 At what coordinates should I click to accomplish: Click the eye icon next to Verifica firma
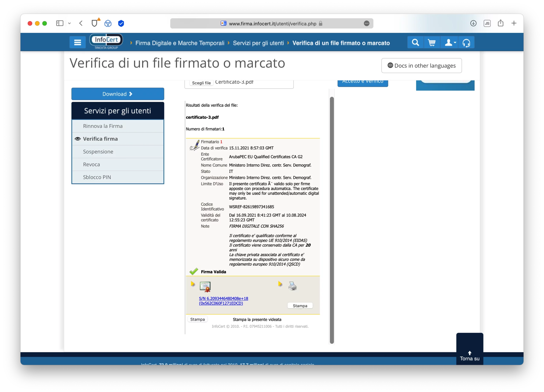point(78,139)
